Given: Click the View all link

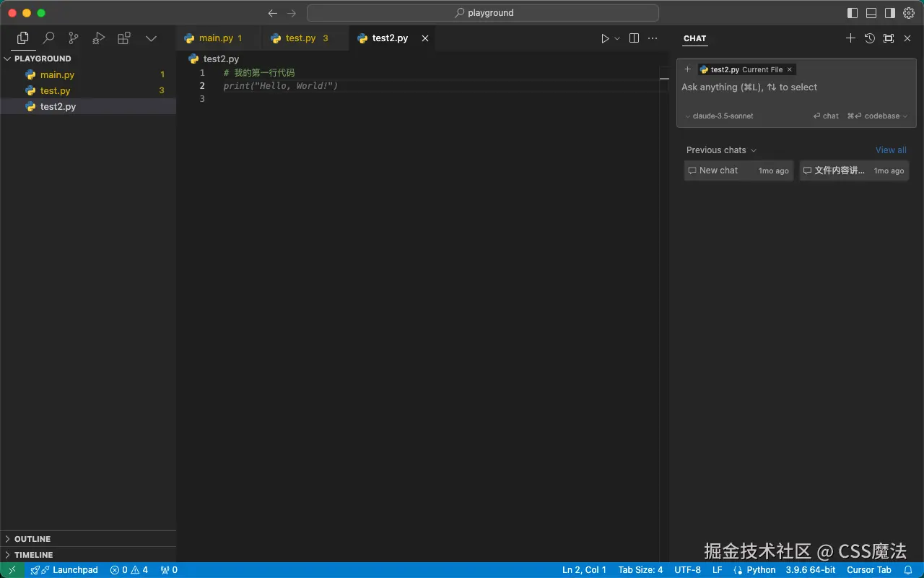Looking at the screenshot, I should [x=891, y=150].
